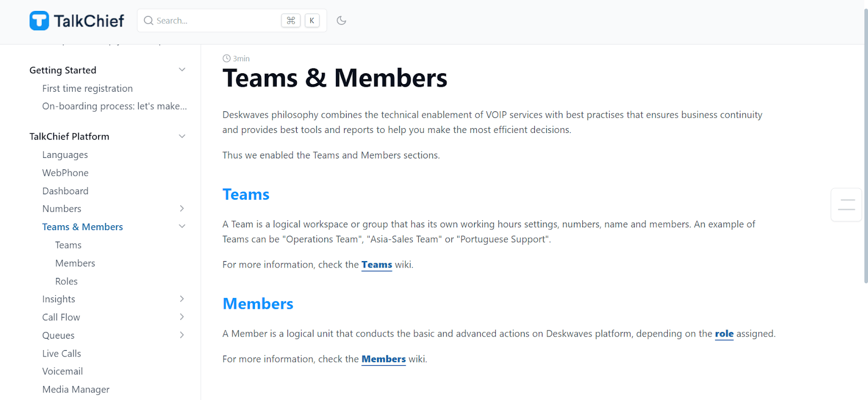Click the search magnifier icon
This screenshot has width=868, height=400.
tap(148, 21)
